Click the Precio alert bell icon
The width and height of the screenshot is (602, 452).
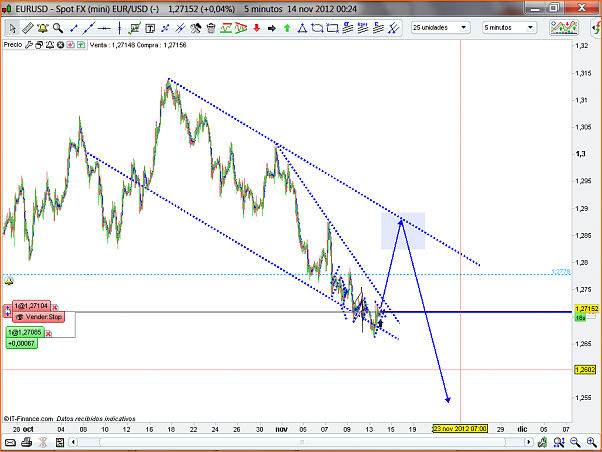50,45
